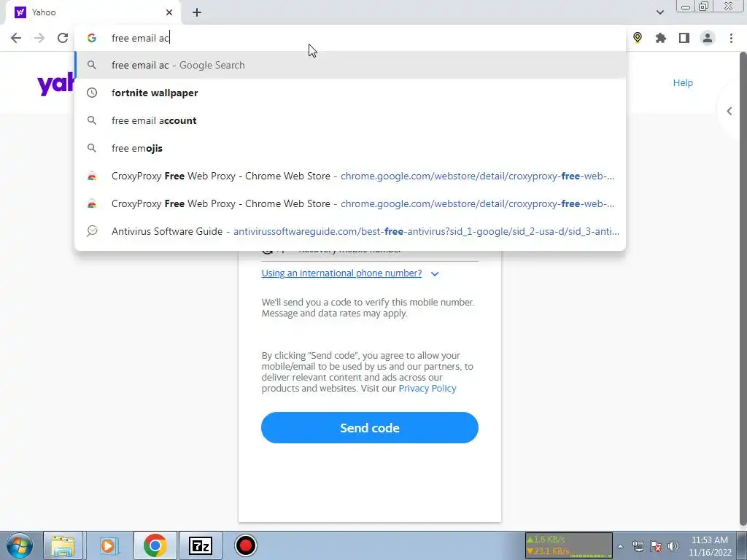Open Antivirus Software Guide suggestion
Image resolution: width=747 pixels, height=560 pixels.
click(350, 231)
